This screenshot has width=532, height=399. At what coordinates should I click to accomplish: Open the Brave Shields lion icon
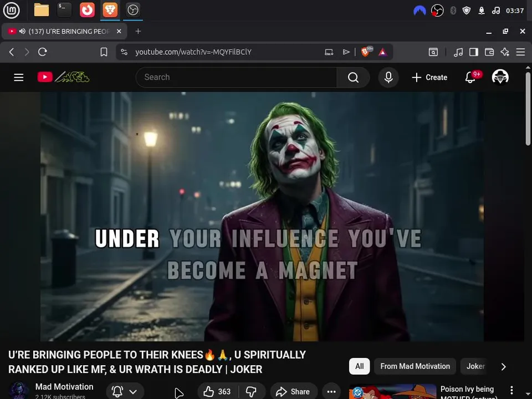[x=366, y=52]
